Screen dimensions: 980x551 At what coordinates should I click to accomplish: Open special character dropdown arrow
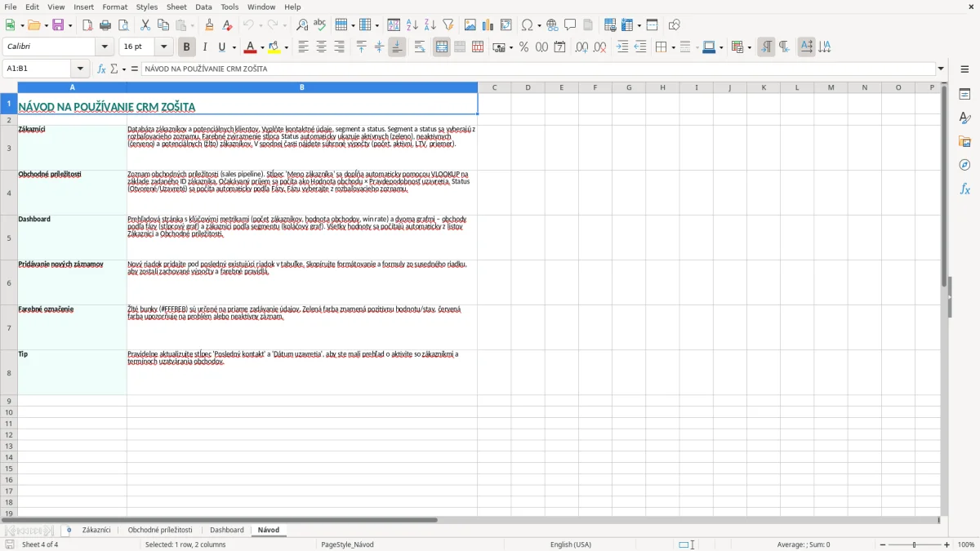click(540, 25)
